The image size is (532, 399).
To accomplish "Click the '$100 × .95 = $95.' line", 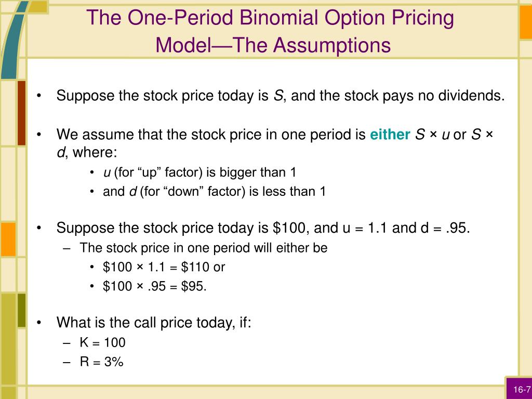I will [x=155, y=286].
